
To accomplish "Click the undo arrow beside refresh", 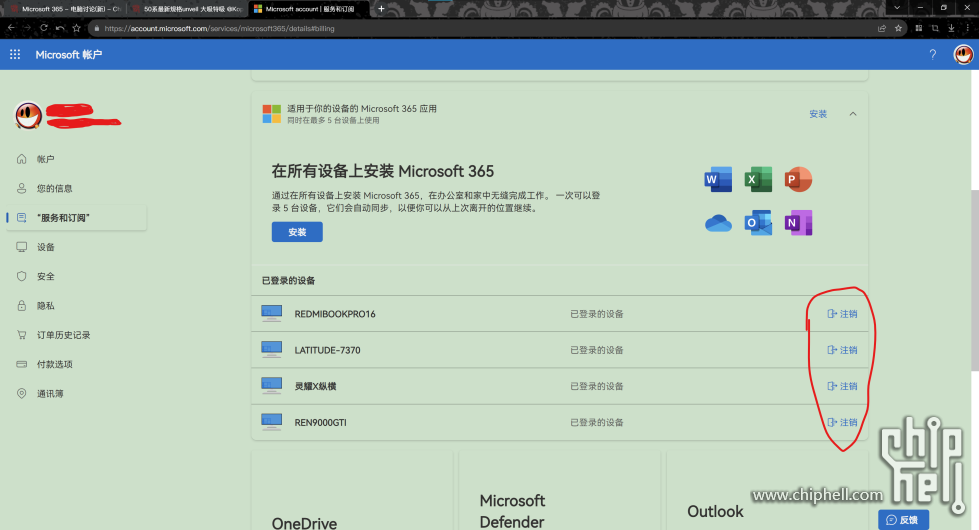I will 60,28.
